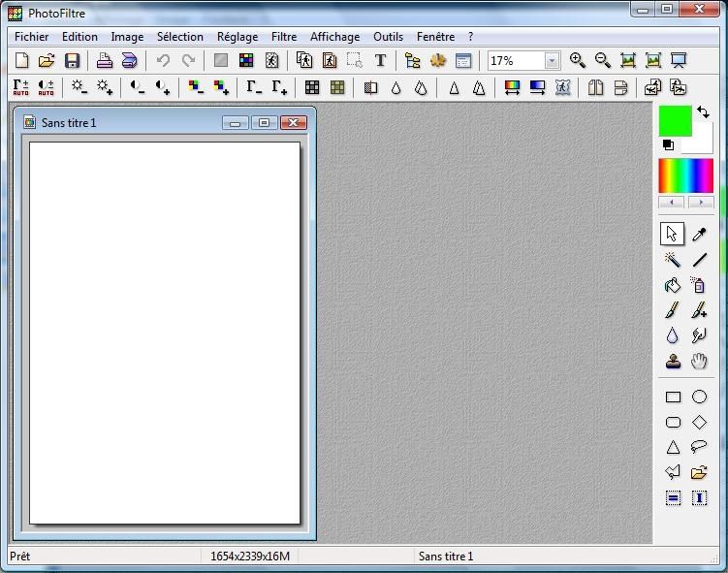This screenshot has width=728, height=573.
Task: Flip vertically using the vertical flip icon
Action: 620,87
